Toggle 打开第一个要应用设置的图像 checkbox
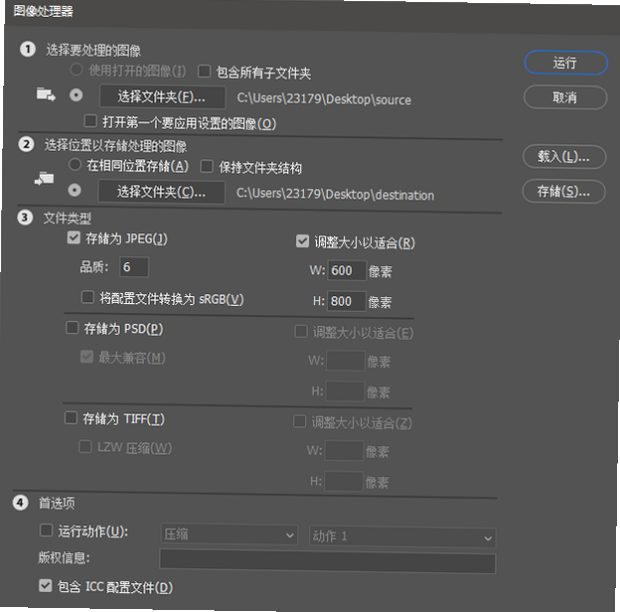The height and width of the screenshot is (612, 620). point(90,121)
